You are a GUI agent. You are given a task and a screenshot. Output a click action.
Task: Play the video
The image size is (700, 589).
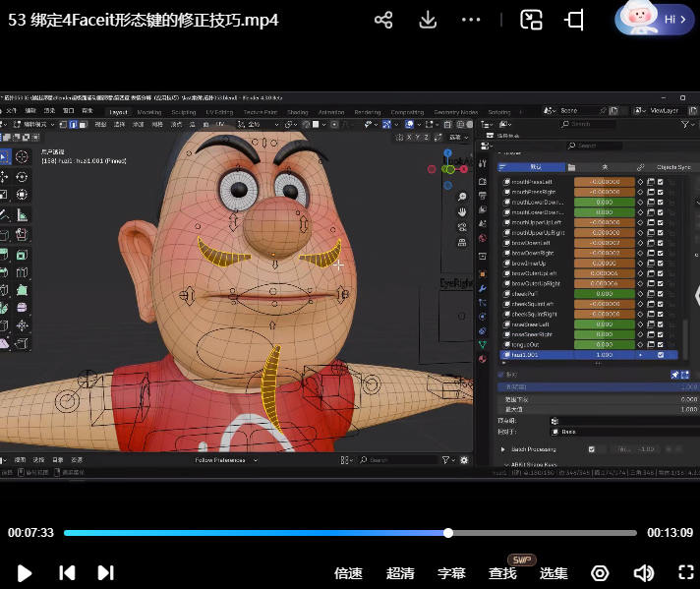(x=26, y=572)
